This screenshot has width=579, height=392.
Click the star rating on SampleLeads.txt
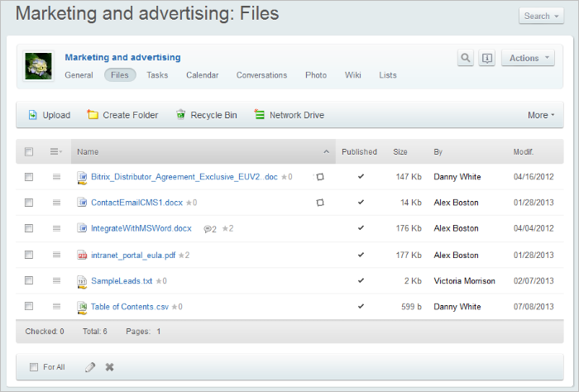161,281
